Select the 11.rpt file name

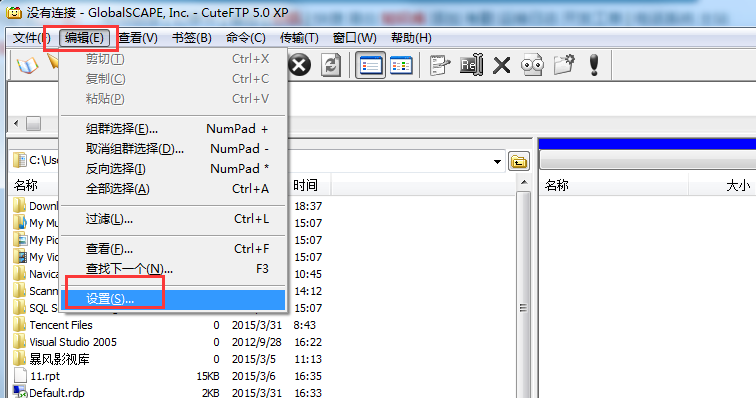pyautogui.click(x=45, y=376)
